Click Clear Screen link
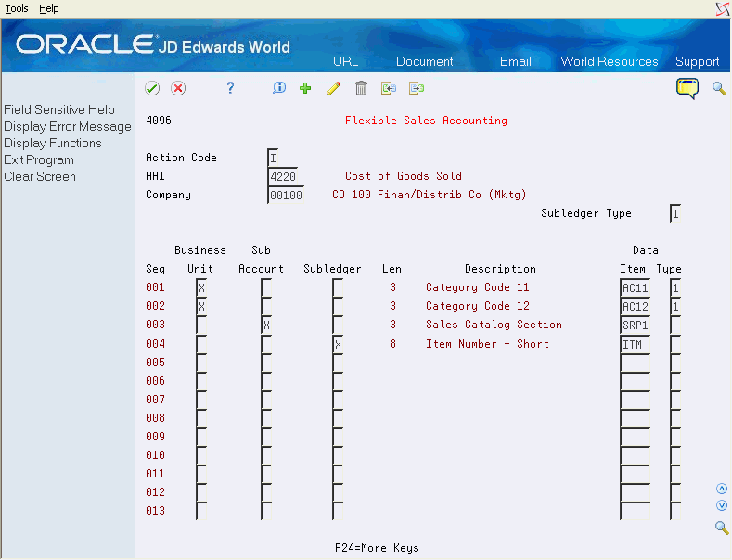This screenshot has width=732, height=560. tap(40, 177)
